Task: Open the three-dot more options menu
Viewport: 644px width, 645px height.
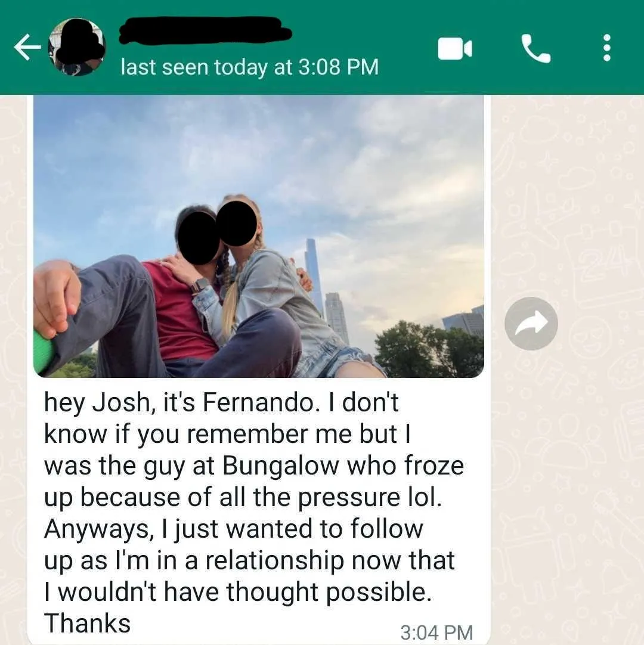Action: (606, 48)
